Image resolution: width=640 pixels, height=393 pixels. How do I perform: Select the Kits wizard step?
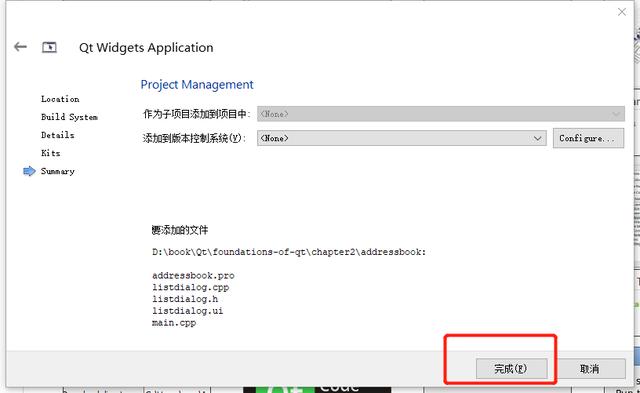click(51, 153)
